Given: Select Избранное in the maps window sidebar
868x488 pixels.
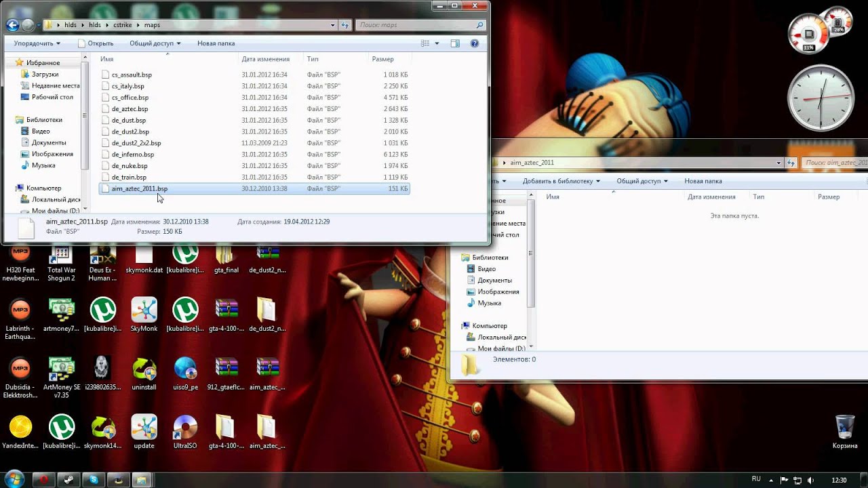Looking at the screenshot, I should (43, 63).
